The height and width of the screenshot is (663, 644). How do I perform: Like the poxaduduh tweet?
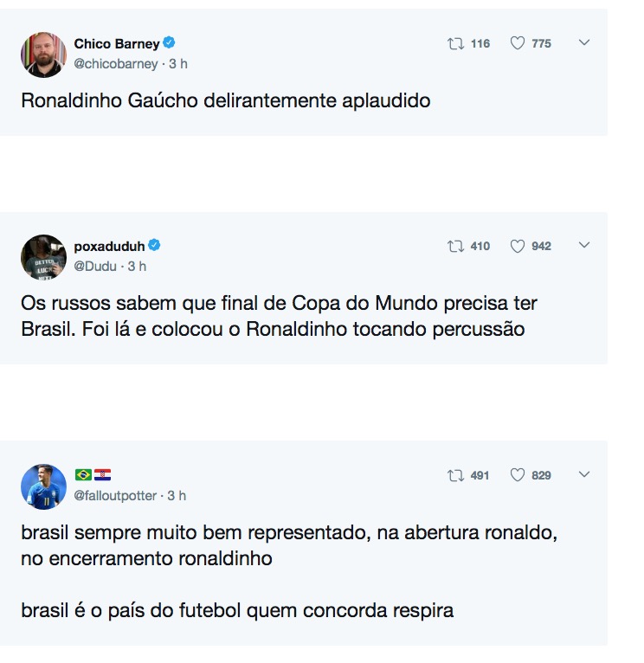[518, 246]
